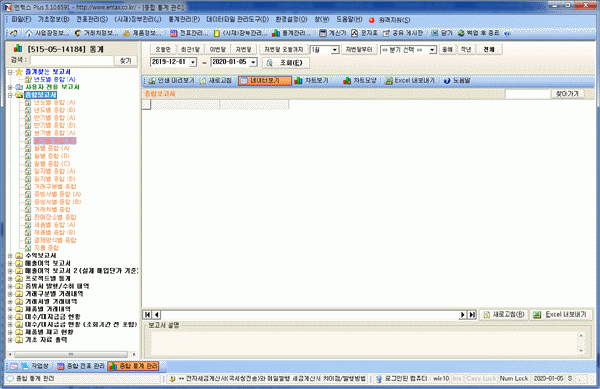Open the 환경설정(O) menu
The width and height of the screenshot is (600, 389).
pyautogui.click(x=291, y=19)
